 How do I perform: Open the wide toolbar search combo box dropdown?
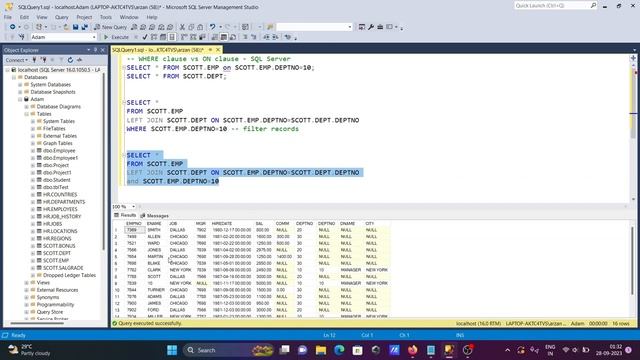pyautogui.click(x=350, y=27)
